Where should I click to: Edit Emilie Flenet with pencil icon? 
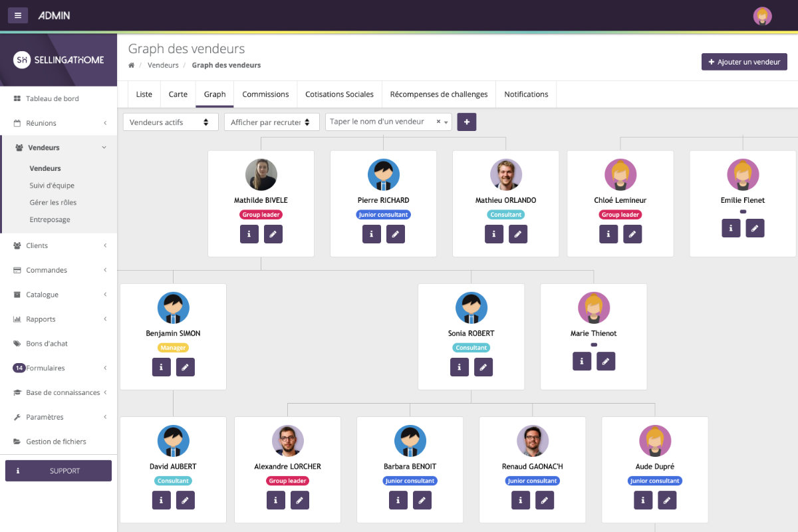[x=755, y=228]
